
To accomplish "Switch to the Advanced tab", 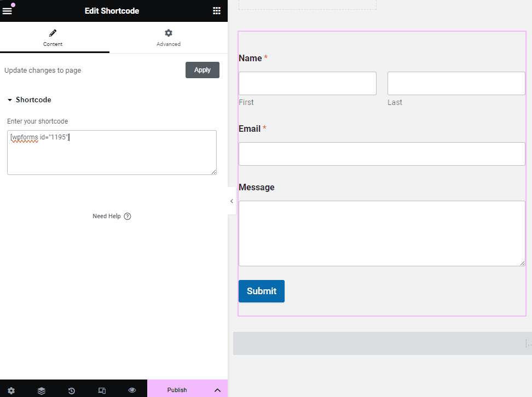I will point(169,38).
